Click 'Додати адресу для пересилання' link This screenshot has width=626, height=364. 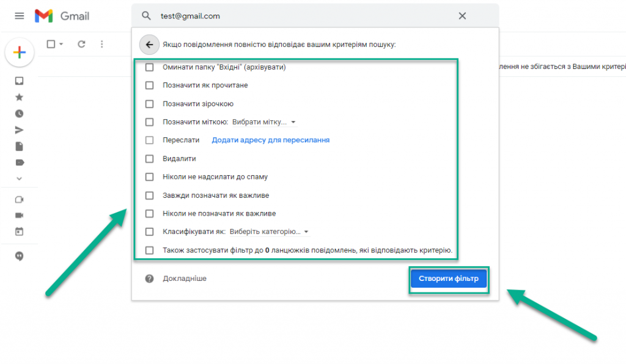(x=271, y=140)
